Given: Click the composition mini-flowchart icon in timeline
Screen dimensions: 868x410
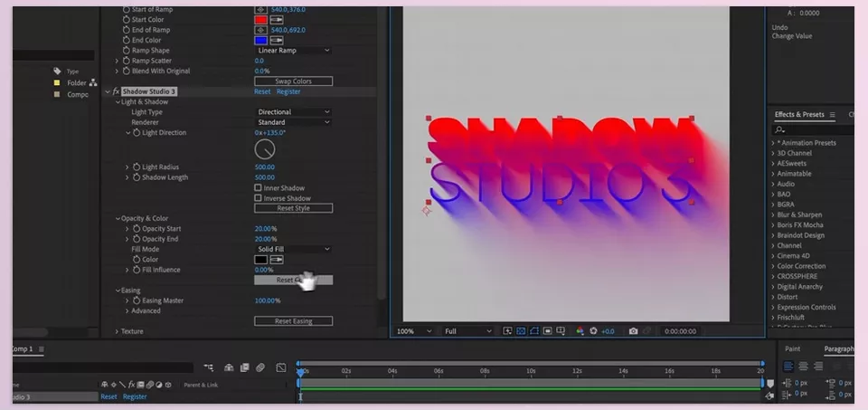Looking at the screenshot, I should pyautogui.click(x=209, y=367).
